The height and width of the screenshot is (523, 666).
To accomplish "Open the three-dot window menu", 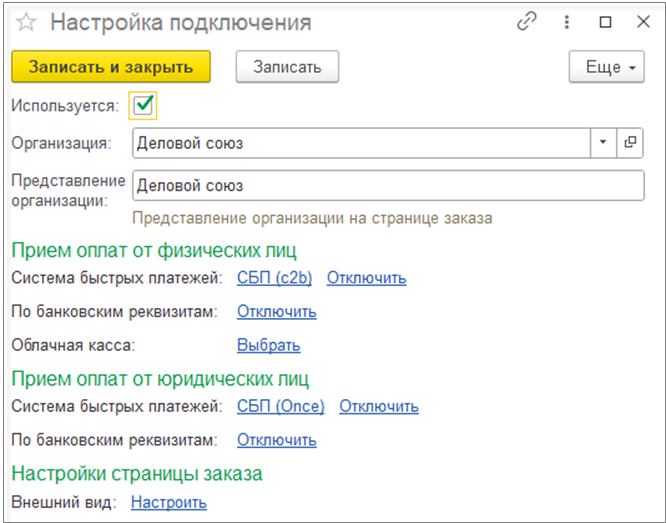I will point(566,23).
